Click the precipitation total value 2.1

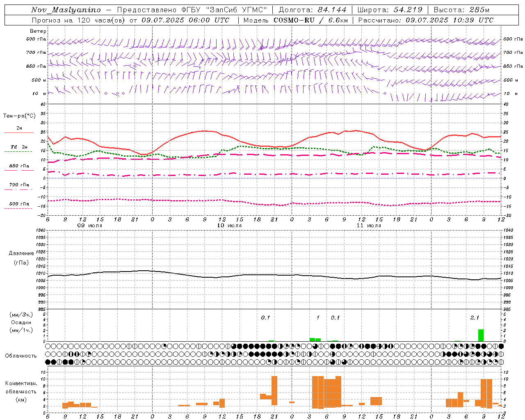pyautogui.click(x=475, y=317)
